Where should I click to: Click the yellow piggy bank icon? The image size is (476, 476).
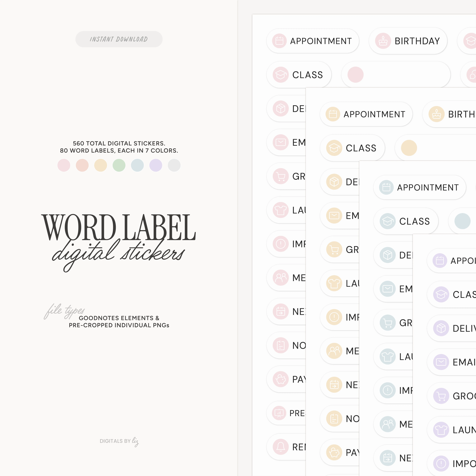[334, 452]
